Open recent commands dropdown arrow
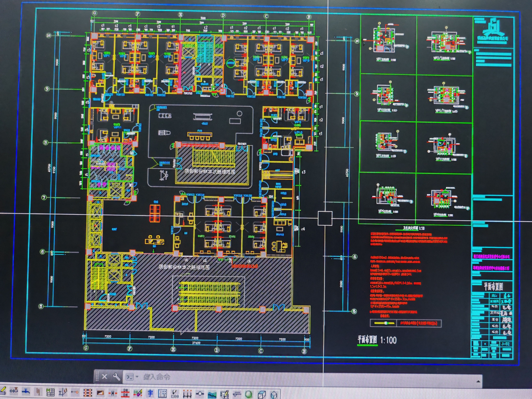The height and width of the screenshot is (399, 532). (x=137, y=377)
